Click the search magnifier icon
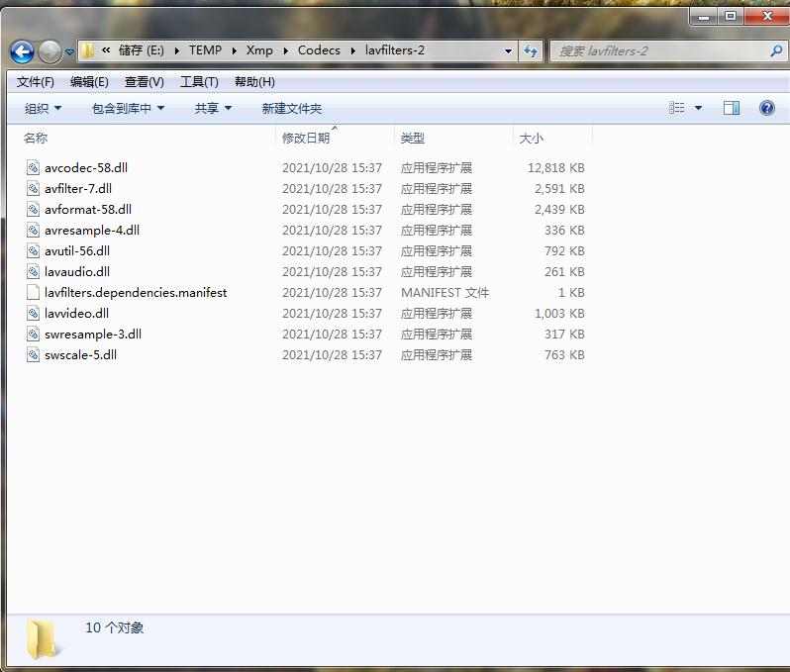This screenshot has width=790, height=672. click(x=775, y=50)
